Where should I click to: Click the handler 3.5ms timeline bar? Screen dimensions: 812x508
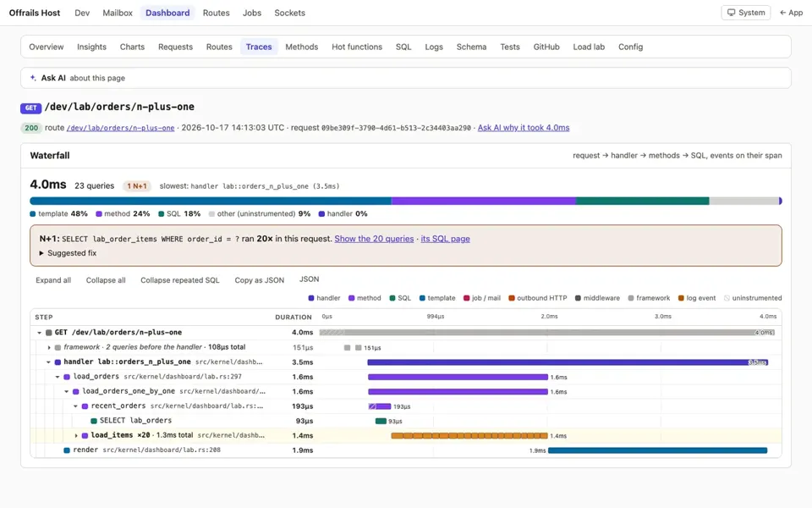568,362
